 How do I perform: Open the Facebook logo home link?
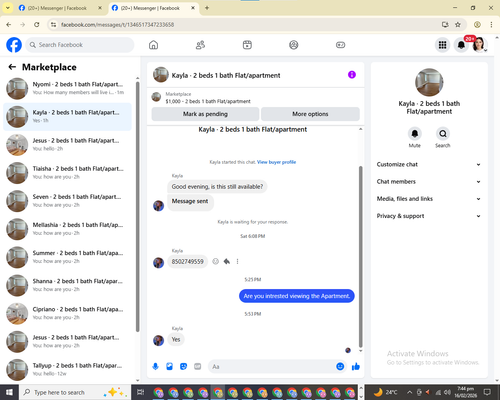coord(14,45)
